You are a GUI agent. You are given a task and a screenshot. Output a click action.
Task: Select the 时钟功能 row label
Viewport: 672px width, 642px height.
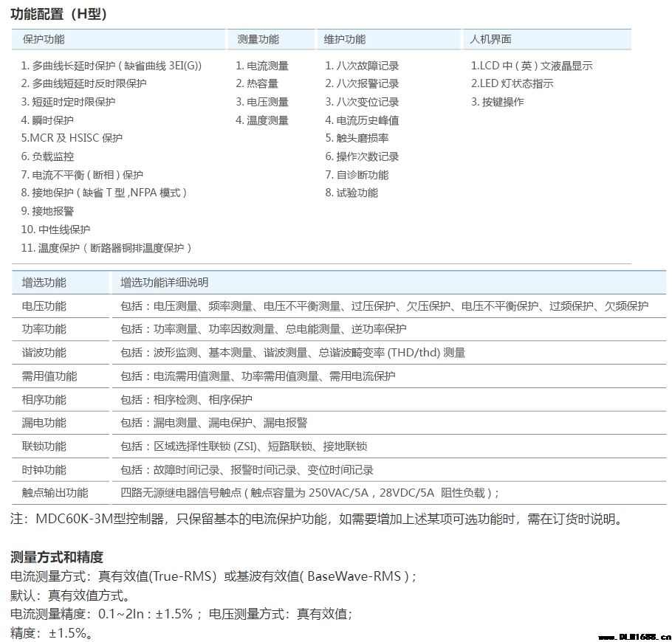(x=44, y=470)
